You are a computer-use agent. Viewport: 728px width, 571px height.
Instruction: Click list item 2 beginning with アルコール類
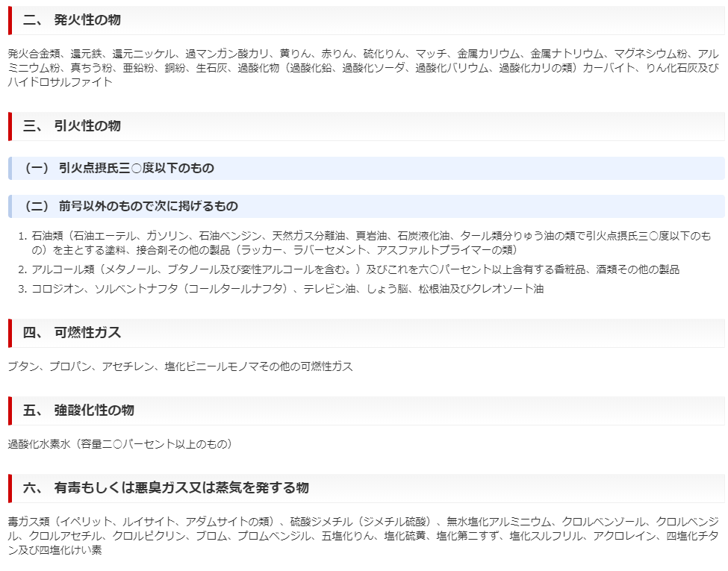point(355,269)
